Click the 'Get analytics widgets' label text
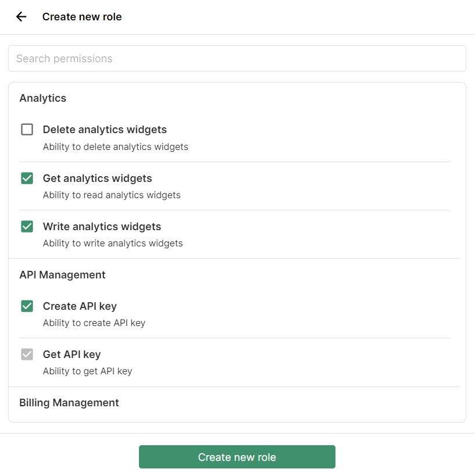The width and height of the screenshot is (475, 476). pyautogui.click(x=98, y=178)
